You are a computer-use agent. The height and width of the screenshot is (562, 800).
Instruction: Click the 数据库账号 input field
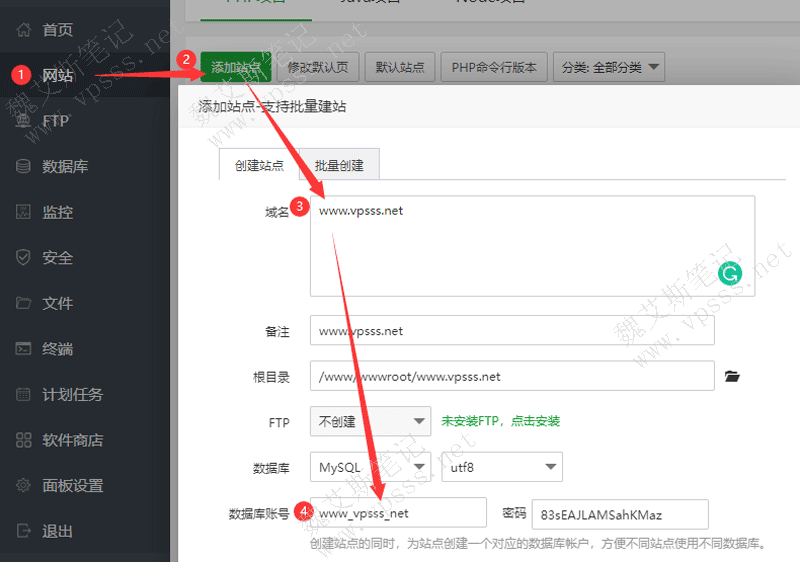pyautogui.click(x=398, y=514)
